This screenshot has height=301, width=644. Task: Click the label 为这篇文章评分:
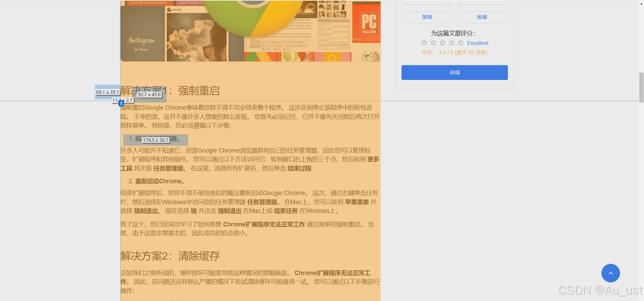(x=453, y=33)
